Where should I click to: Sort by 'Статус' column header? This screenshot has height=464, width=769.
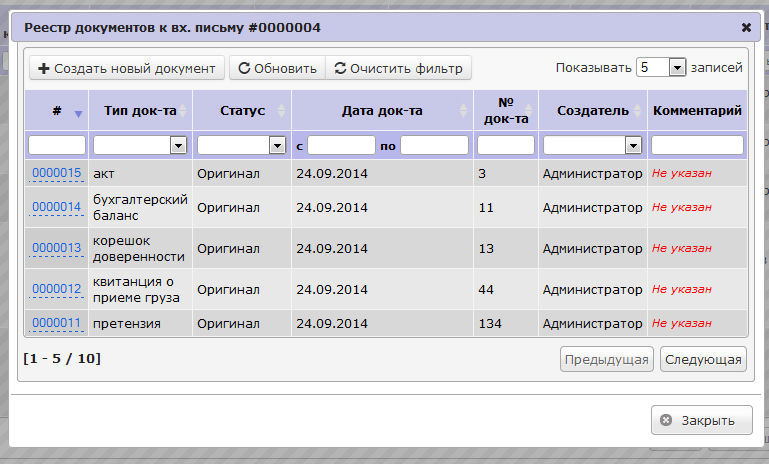coord(242,111)
